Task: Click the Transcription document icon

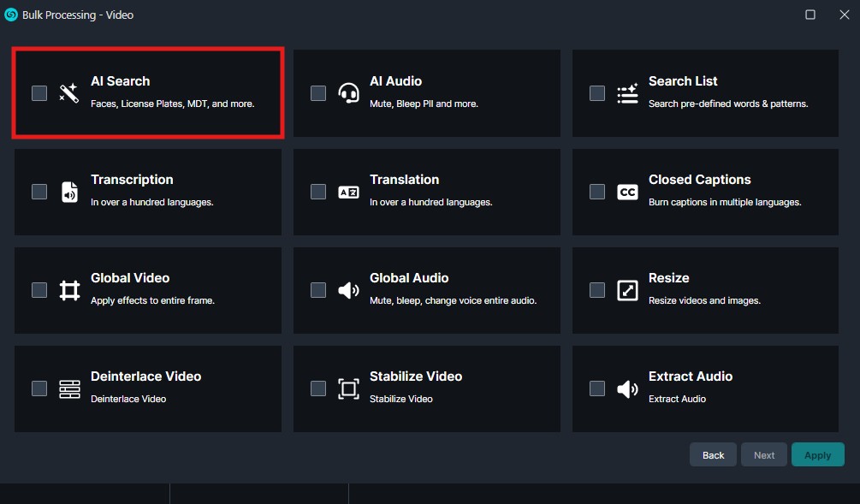Action: point(69,192)
